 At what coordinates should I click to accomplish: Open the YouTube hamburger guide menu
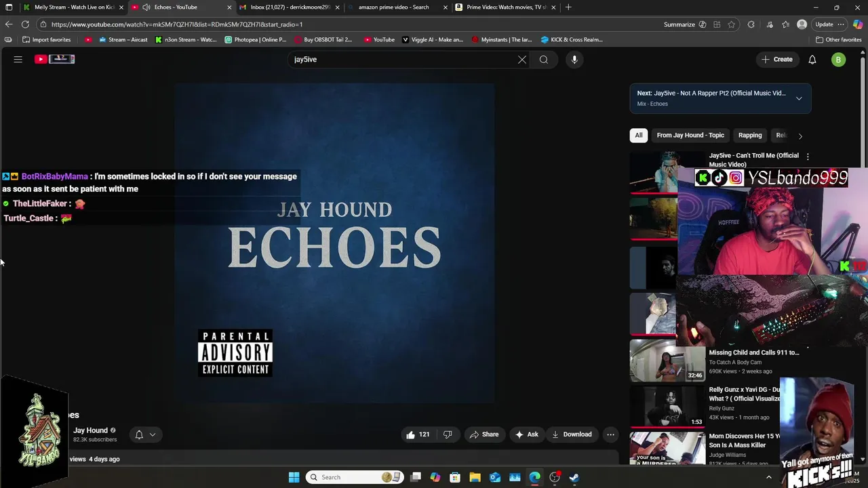point(18,60)
